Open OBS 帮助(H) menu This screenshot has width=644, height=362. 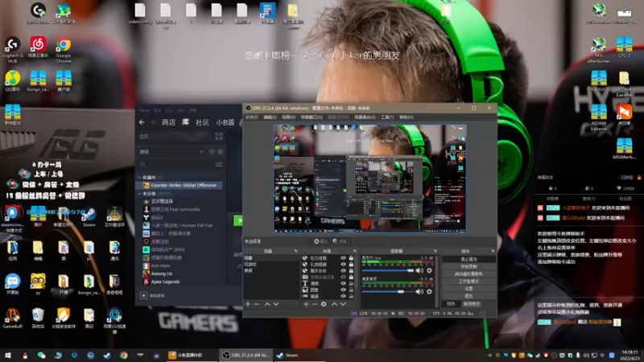407,117
